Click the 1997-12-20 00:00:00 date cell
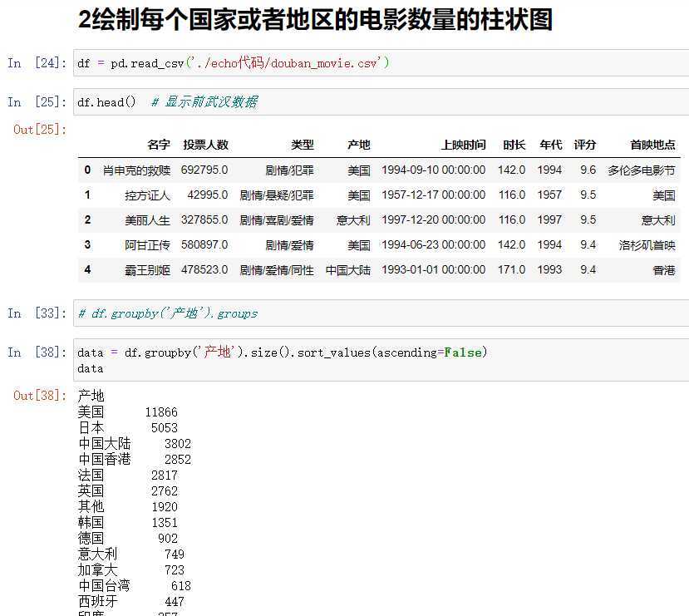 tap(434, 219)
